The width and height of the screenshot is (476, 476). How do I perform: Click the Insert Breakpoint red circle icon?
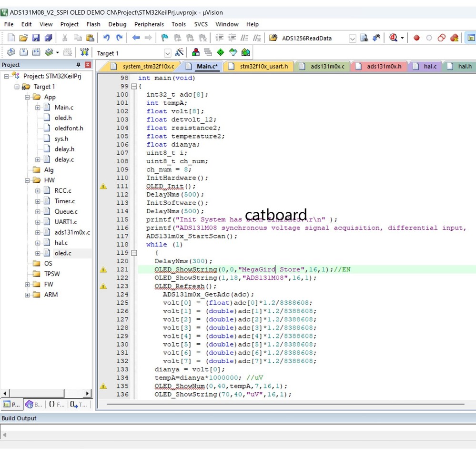tap(416, 38)
